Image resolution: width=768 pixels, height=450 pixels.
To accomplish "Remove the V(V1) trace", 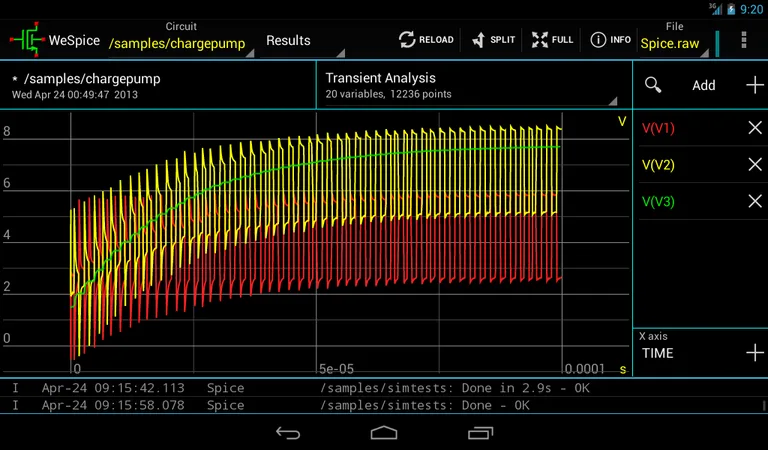I will (x=755, y=128).
